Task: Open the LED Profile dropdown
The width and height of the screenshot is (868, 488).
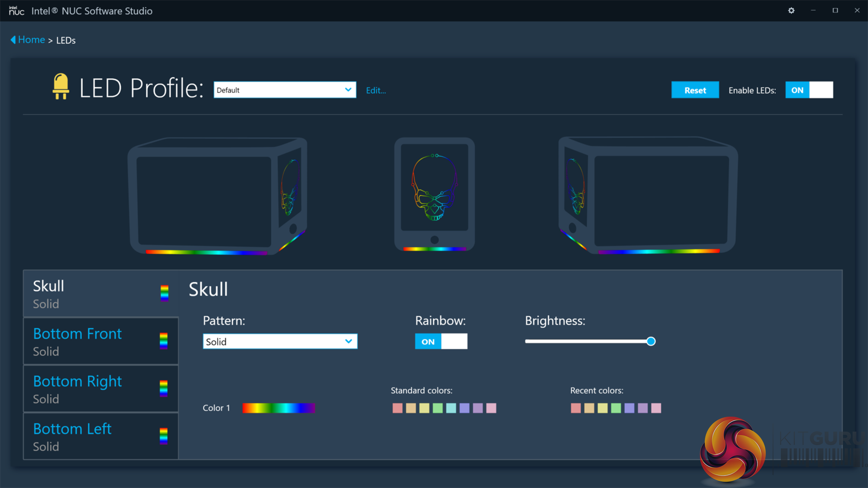Action: [285, 90]
